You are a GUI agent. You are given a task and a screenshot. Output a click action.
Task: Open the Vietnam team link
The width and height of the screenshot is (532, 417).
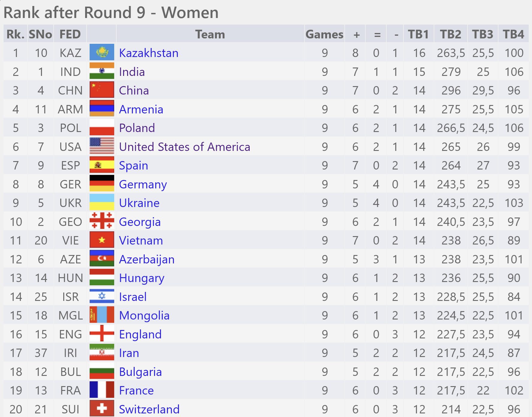(x=141, y=241)
